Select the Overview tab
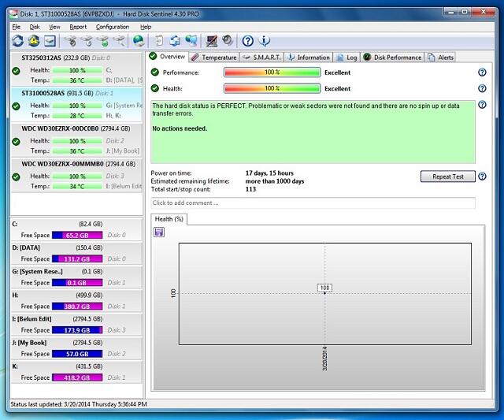Viewport: 504px width, 420px height. 167,57
